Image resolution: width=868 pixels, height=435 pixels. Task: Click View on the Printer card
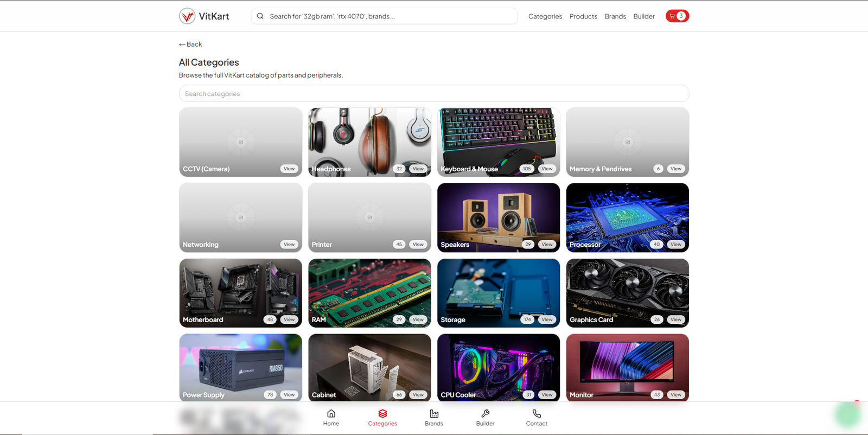tap(418, 245)
